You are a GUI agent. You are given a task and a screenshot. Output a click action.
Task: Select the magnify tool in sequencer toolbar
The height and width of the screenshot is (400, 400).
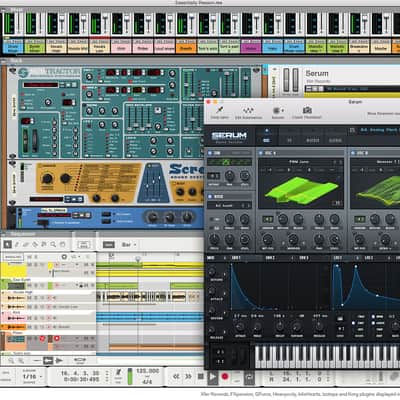[53, 245]
